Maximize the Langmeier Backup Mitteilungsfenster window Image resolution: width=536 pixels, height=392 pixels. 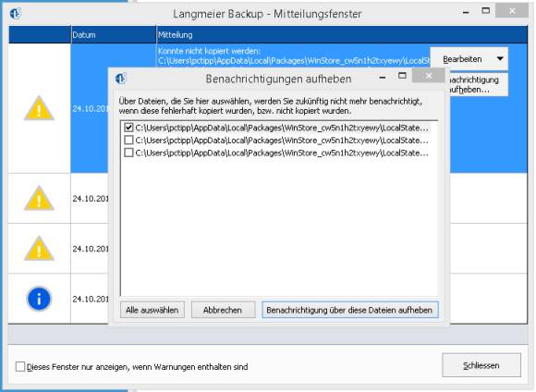(x=485, y=10)
